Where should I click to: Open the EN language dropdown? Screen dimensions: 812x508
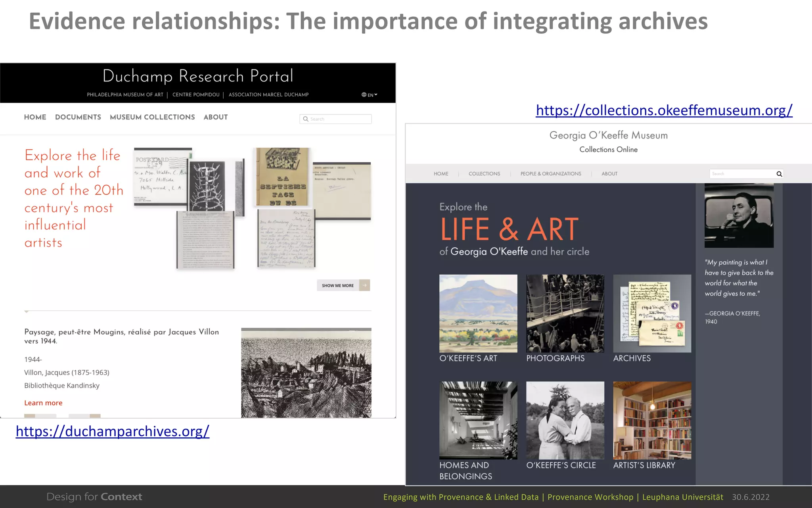pyautogui.click(x=372, y=95)
